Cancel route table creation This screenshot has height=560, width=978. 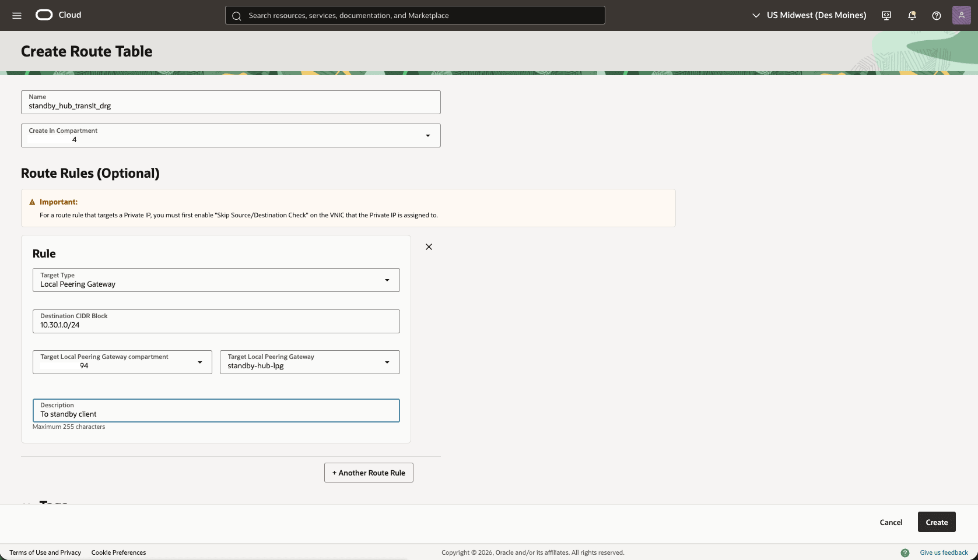pos(891,522)
